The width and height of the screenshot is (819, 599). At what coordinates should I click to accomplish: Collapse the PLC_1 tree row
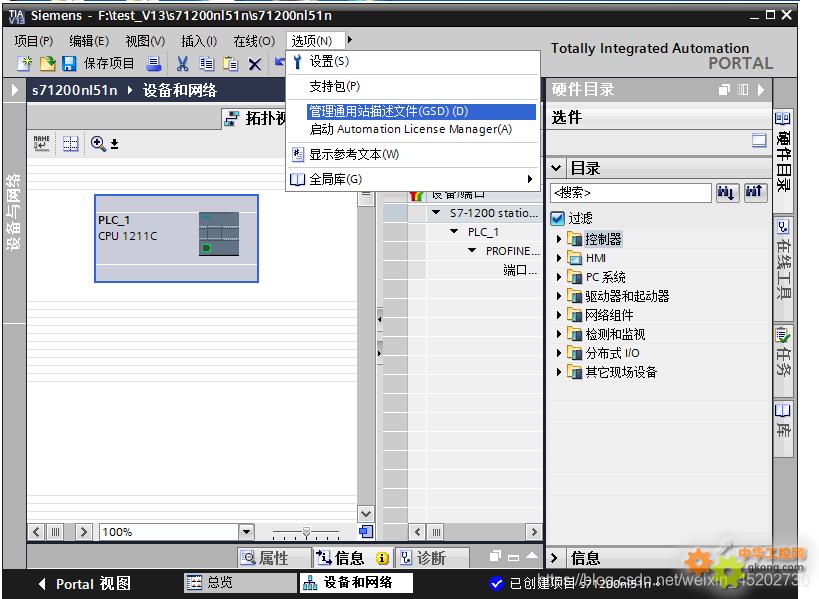(x=454, y=231)
